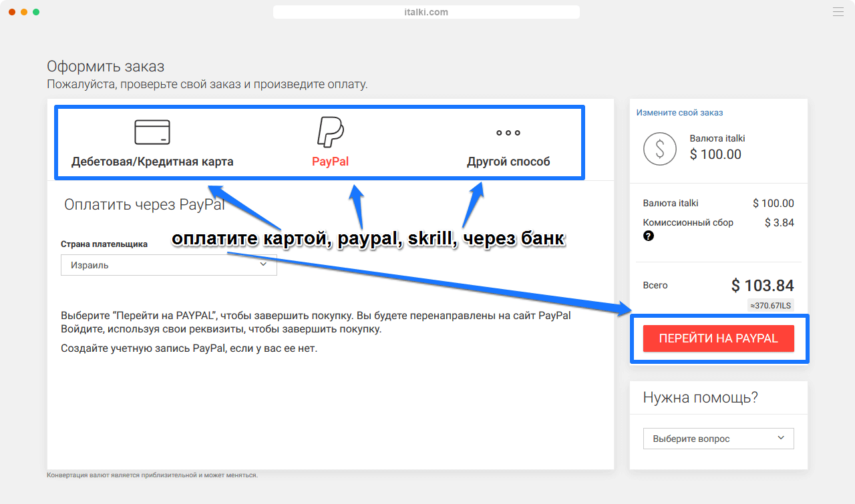
Task: Click the total amount $ 103.84
Action: [x=762, y=286]
